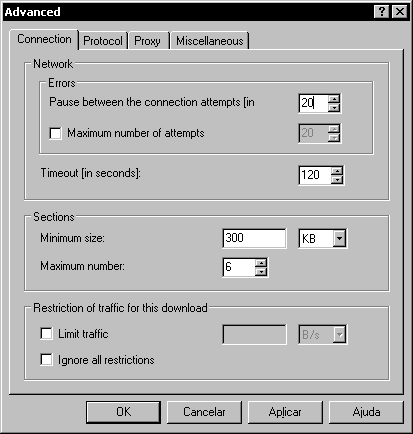
Task: Switch to the Proxy tab
Action: pos(147,41)
